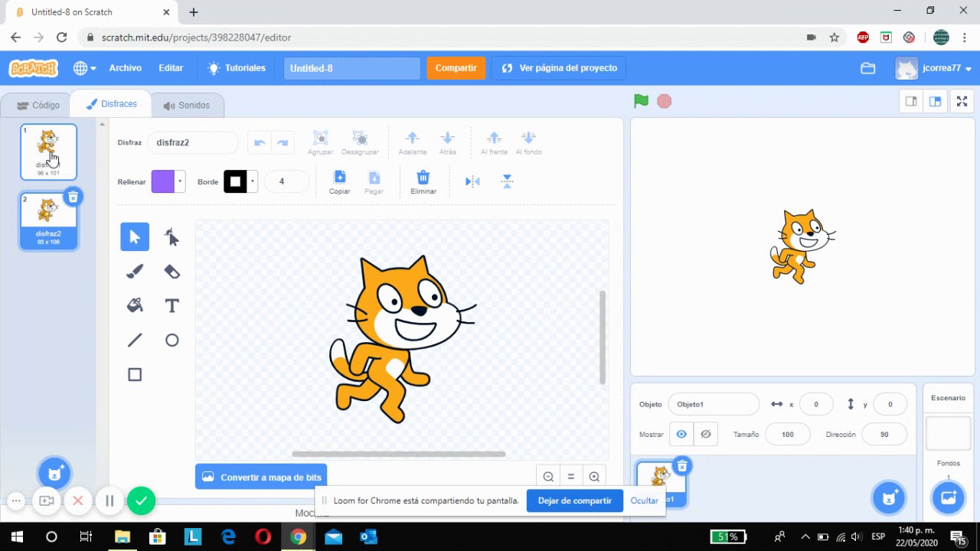Pick the Fill bucket tool

[135, 305]
